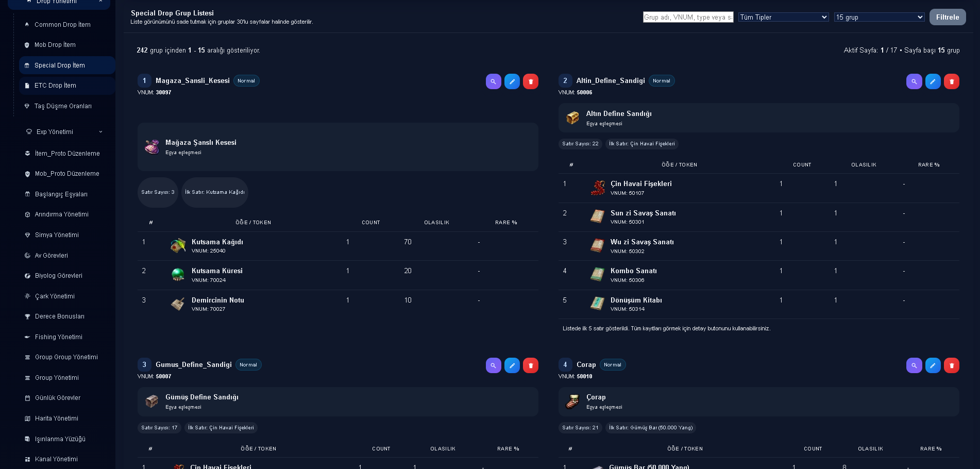Open the Tüm Tipler type dropdown
This screenshot has width=980, height=469.
784,17
